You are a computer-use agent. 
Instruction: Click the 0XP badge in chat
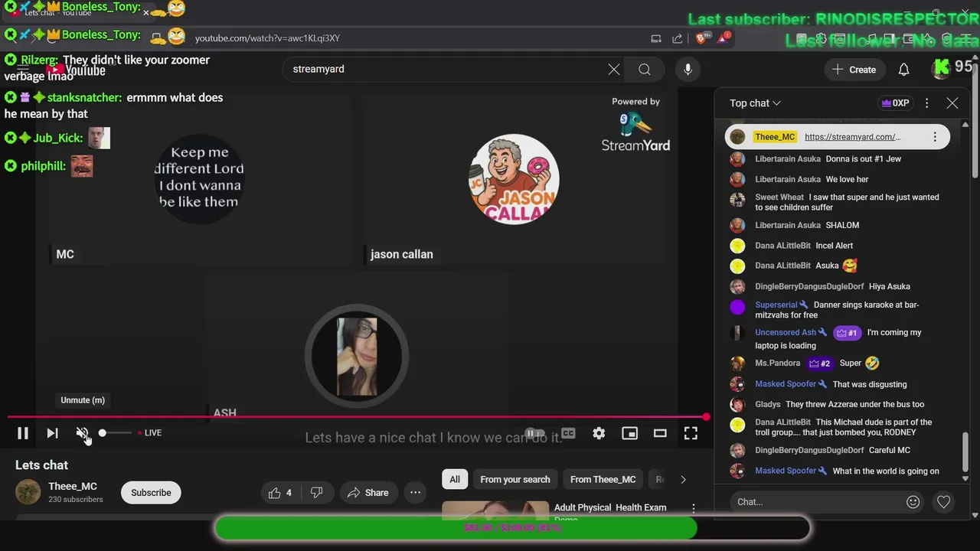click(895, 103)
